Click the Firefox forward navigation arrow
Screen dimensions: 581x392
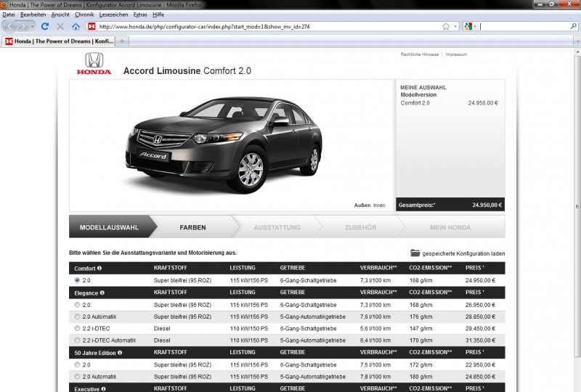(x=23, y=27)
